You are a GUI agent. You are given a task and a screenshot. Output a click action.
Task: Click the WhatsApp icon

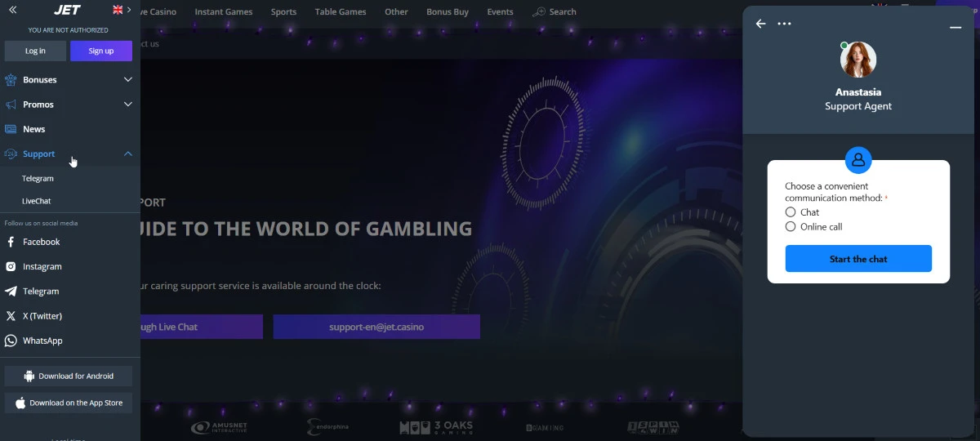pyautogui.click(x=11, y=341)
